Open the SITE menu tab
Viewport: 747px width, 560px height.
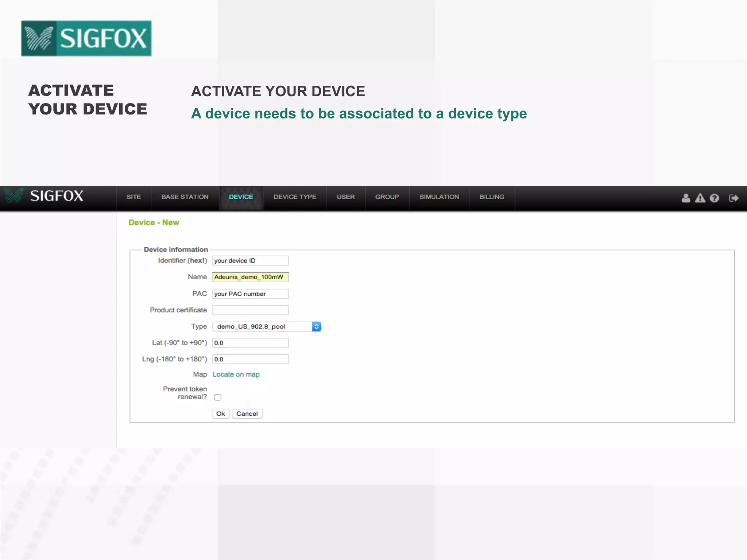click(133, 197)
